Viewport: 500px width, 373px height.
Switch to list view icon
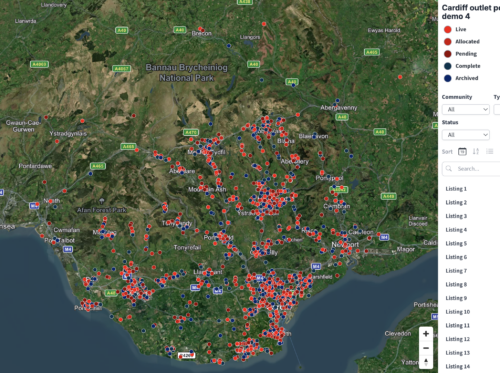[489, 152]
